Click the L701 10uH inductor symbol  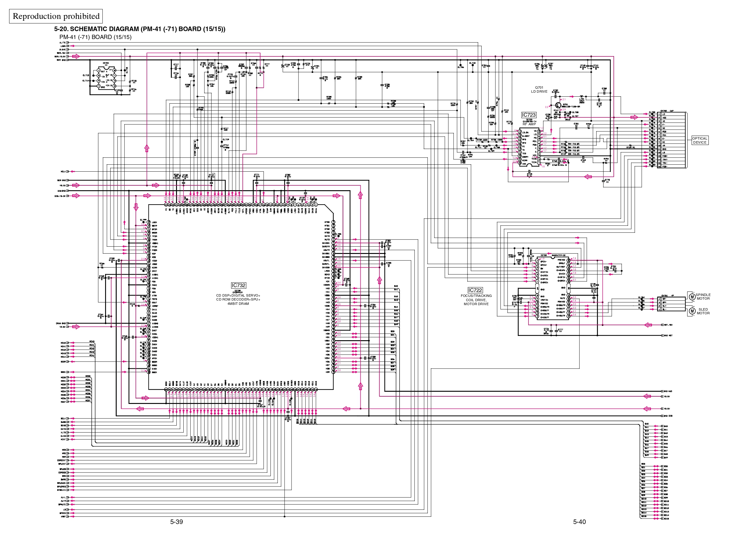581,97
